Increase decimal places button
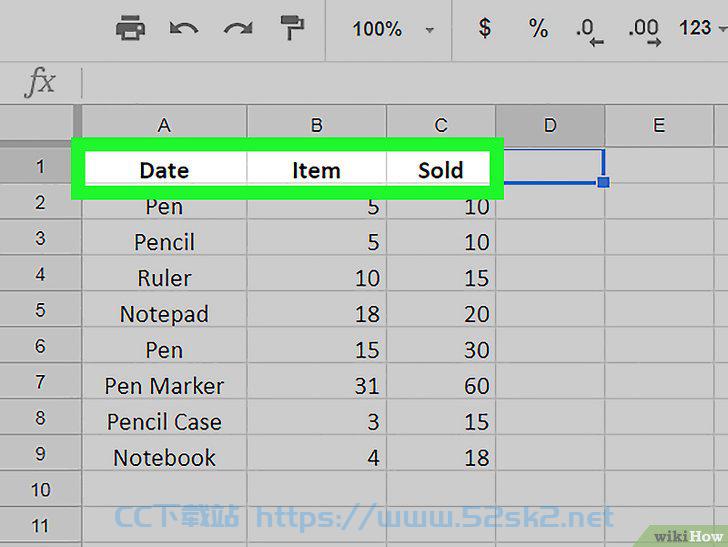 644,32
